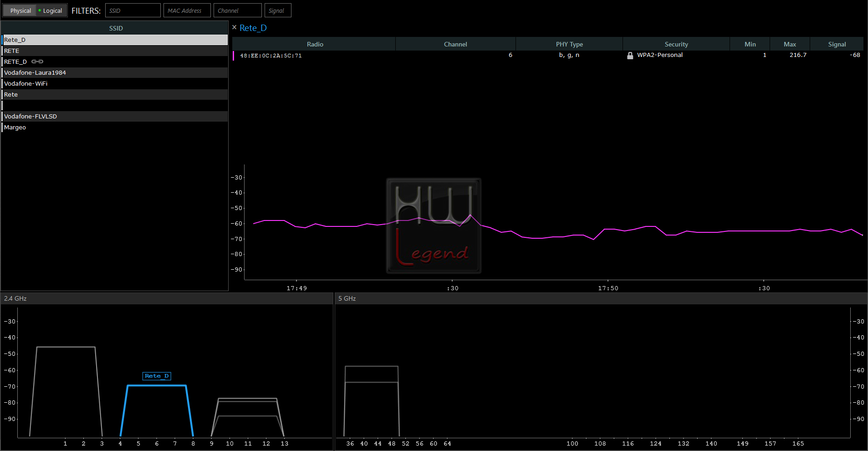Sort by Channel column header
The width and height of the screenshot is (868, 451).
[455, 44]
